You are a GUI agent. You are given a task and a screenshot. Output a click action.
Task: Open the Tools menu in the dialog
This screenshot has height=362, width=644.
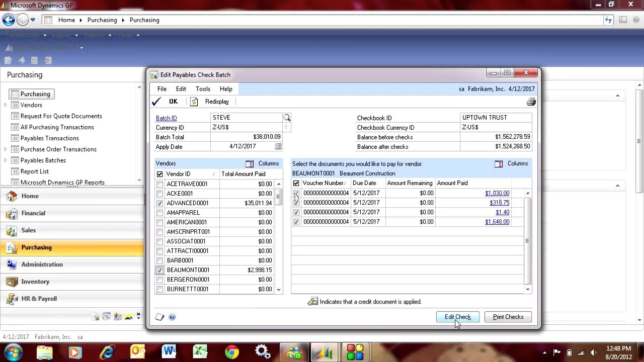tap(203, 89)
